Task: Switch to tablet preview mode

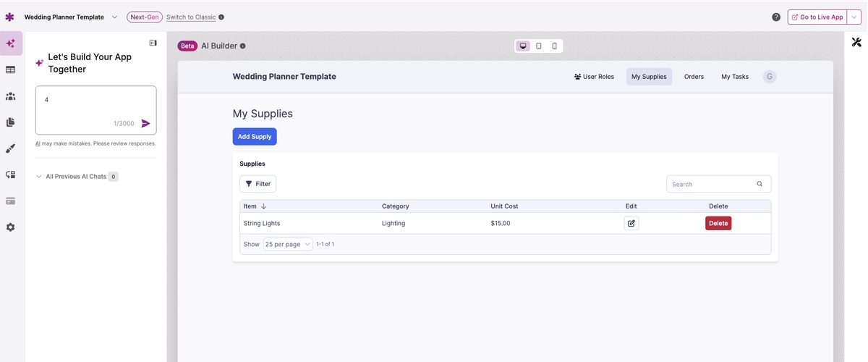Action: pos(539,46)
